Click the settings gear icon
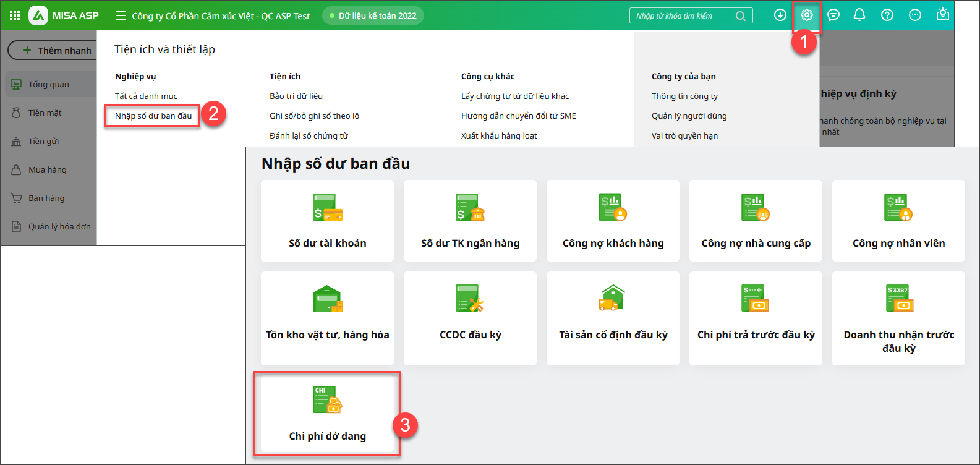 [x=806, y=15]
